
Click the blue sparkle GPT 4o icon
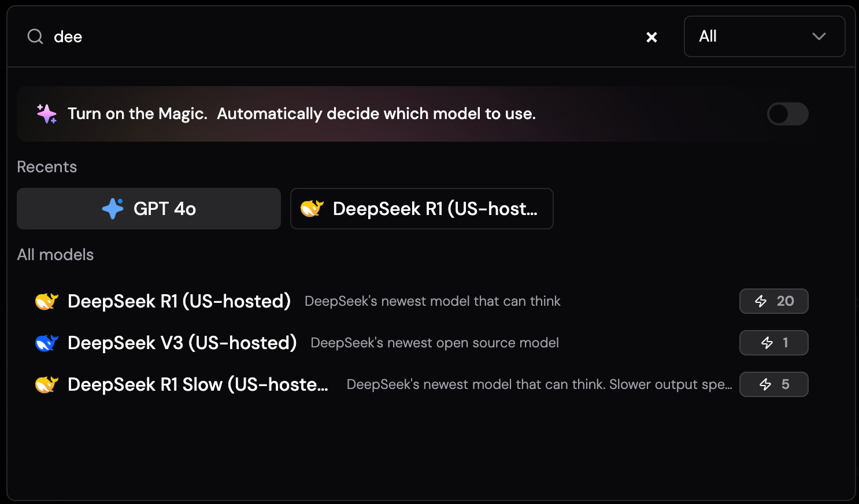tap(113, 209)
